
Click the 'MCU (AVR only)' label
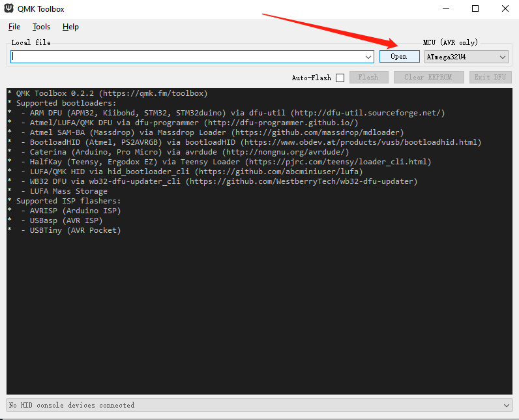(451, 42)
